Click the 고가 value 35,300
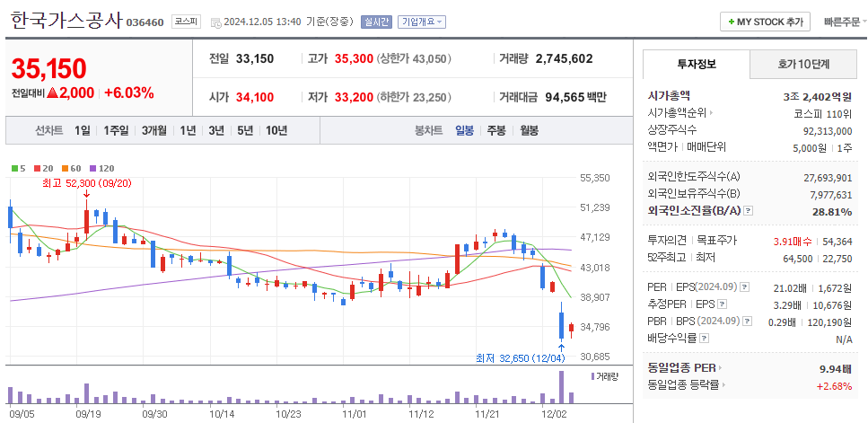The image size is (868, 423). [x=354, y=58]
